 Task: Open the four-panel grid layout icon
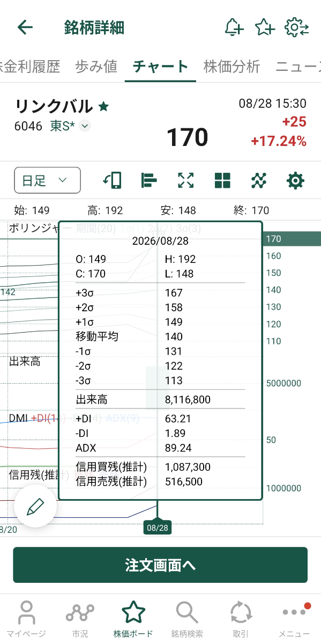222,180
